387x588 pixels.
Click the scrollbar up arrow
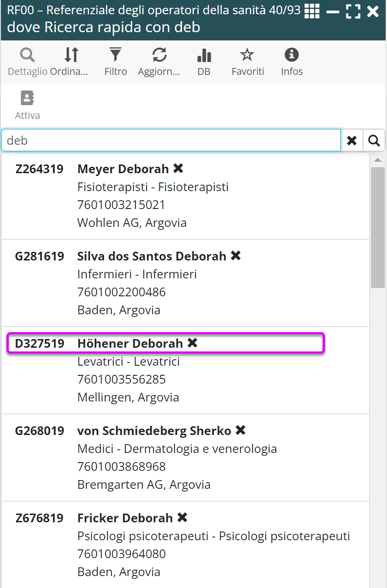pos(378,160)
